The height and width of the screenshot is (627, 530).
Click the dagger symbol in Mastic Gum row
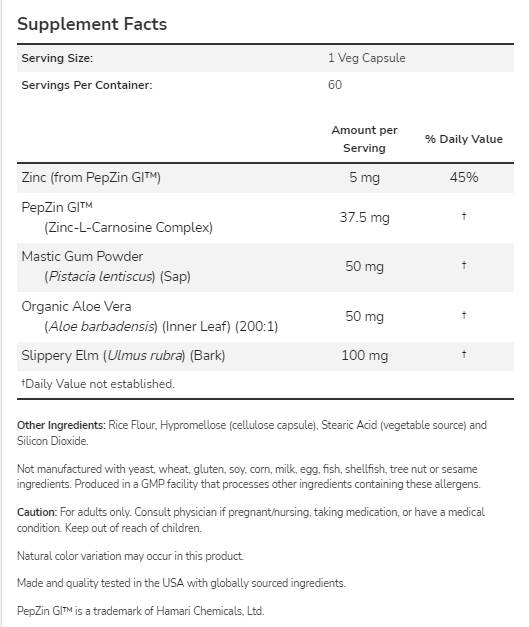click(x=464, y=265)
